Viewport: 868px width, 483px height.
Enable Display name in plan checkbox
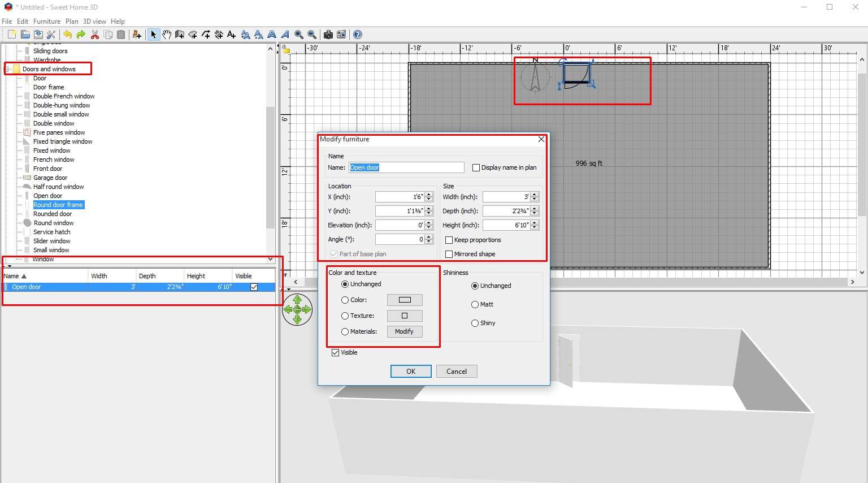(x=476, y=167)
